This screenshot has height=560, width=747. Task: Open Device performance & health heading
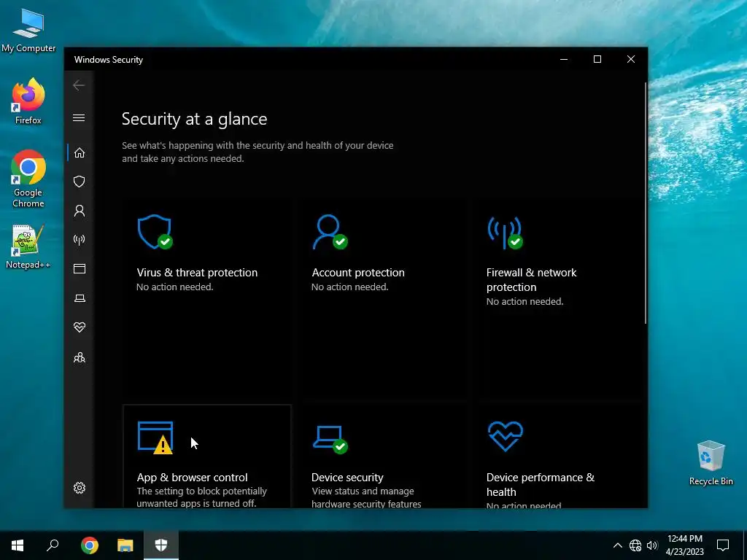(x=541, y=485)
